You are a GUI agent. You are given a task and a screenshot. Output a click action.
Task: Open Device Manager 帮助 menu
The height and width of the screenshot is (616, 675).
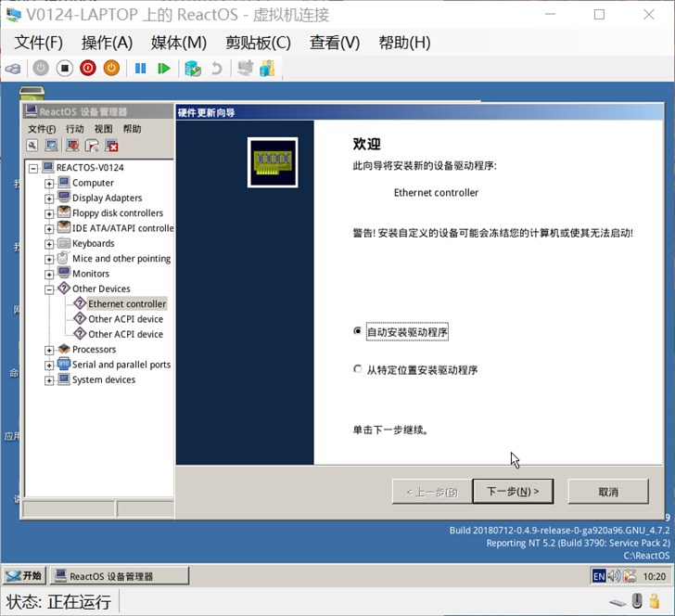coord(132,129)
